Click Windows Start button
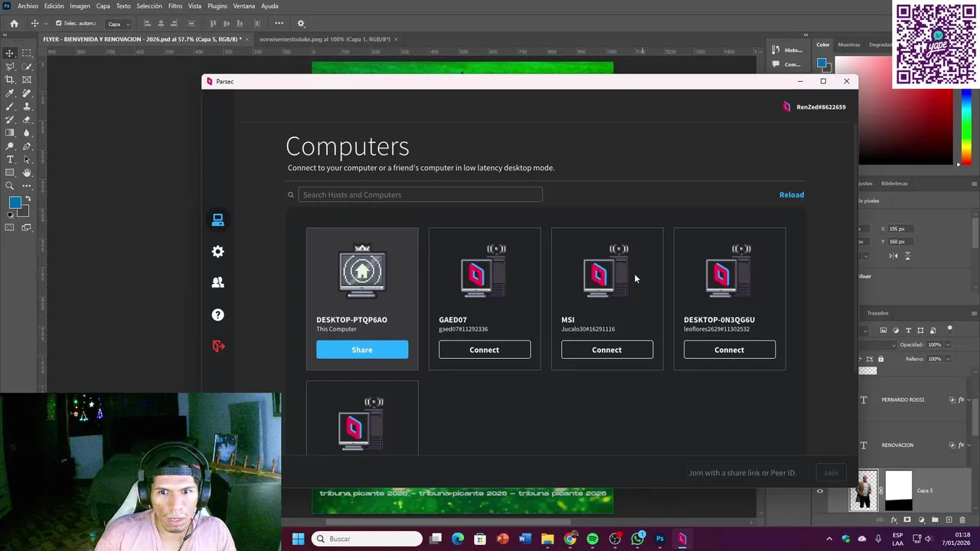Screen dimensions: 980x551 298,539
